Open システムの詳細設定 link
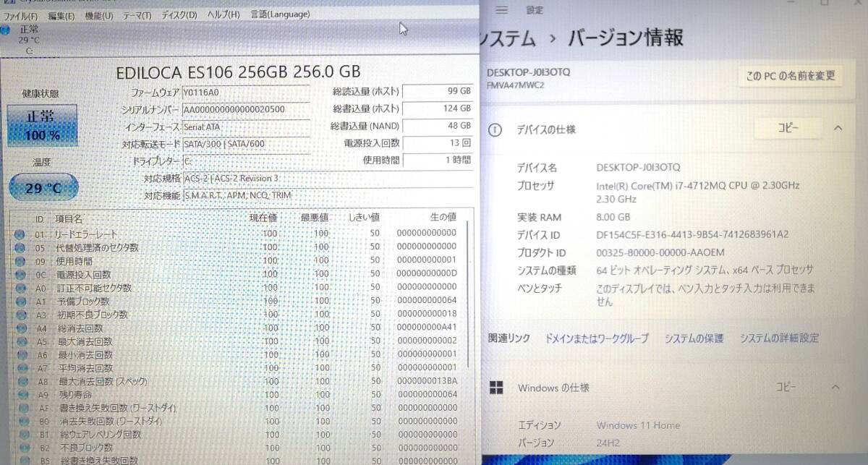Screen dimensions: 868x465 click(x=780, y=338)
